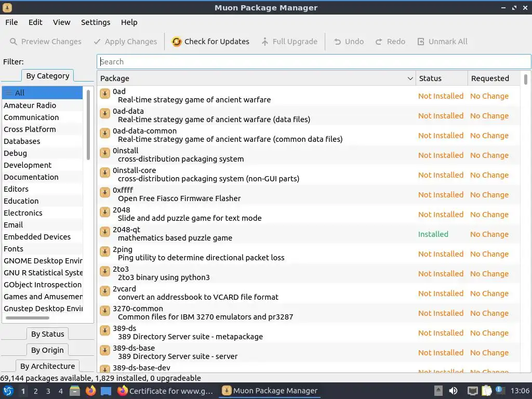
Task: Open the clipboard tray icon
Action: (486, 391)
